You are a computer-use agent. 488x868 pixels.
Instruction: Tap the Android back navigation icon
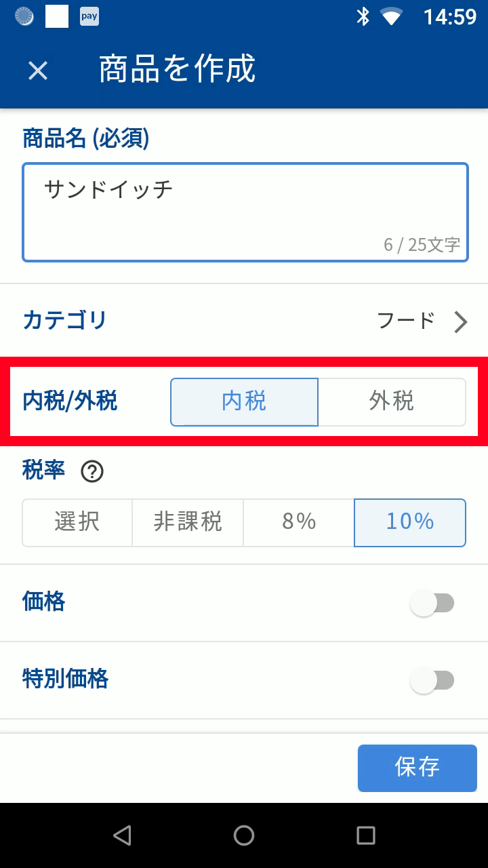(122, 835)
